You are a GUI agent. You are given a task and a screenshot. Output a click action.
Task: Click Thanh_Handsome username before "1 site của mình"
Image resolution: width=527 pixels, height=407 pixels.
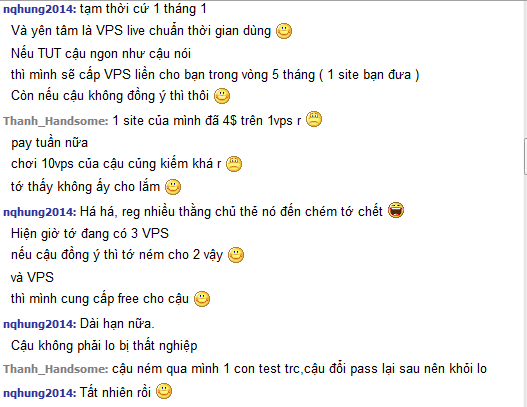56,121
